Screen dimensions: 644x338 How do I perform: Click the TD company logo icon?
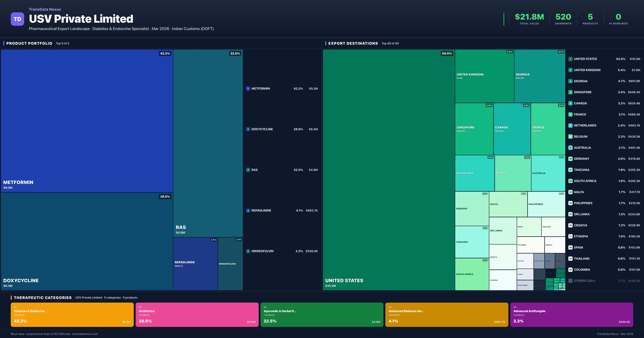coord(17,19)
